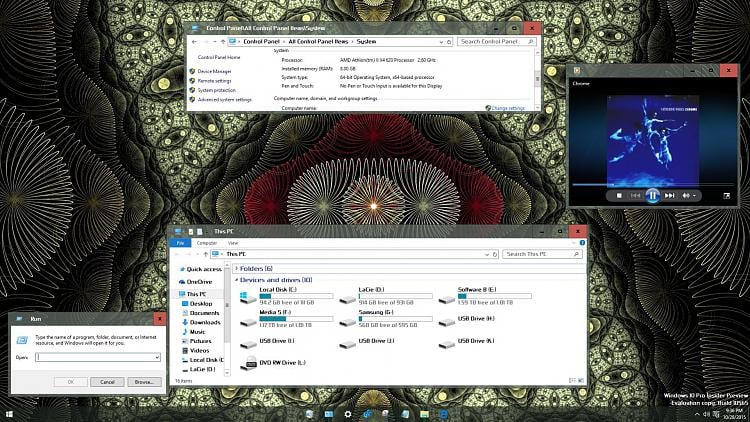The height and width of the screenshot is (422, 750).
Task: Click the Open combo box in Run
Action: point(98,357)
